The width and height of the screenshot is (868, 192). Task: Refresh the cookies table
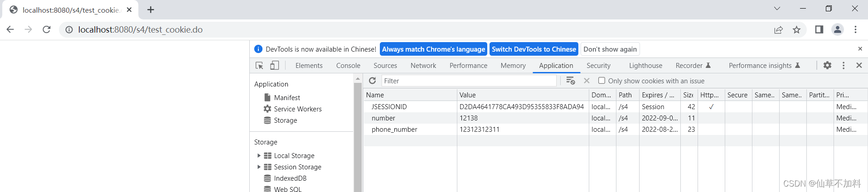(x=373, y=81)
